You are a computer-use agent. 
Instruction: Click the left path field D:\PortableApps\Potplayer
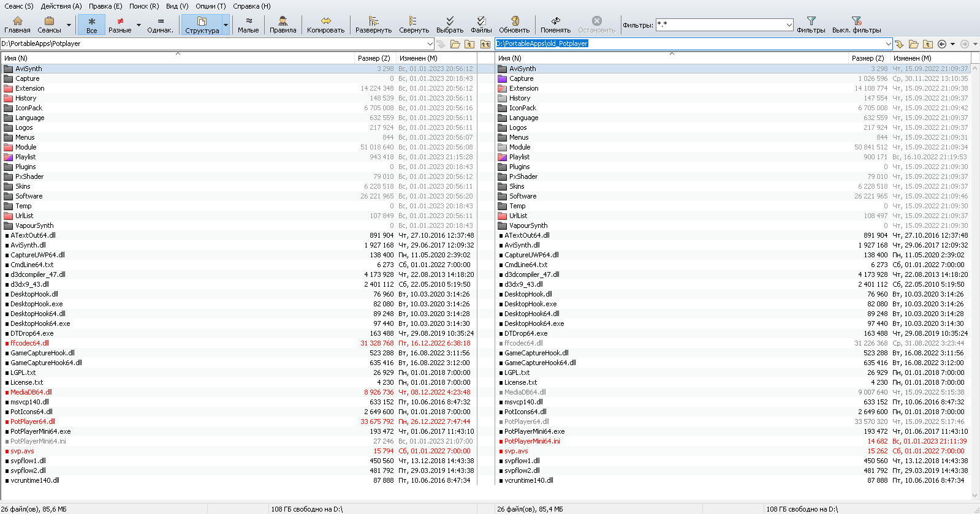pos(213,44)
